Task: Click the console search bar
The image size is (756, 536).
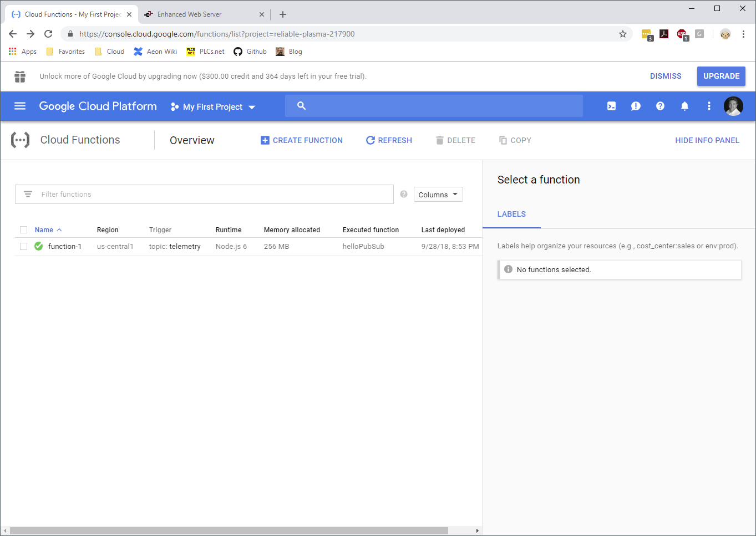Action: click(434, 105)
